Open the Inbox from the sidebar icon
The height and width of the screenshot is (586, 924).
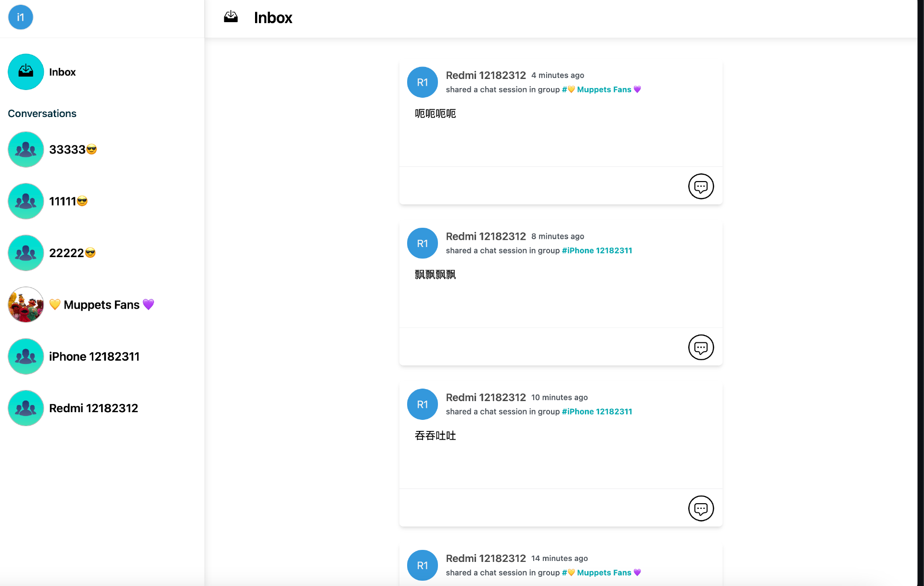[x=26, y=72]
